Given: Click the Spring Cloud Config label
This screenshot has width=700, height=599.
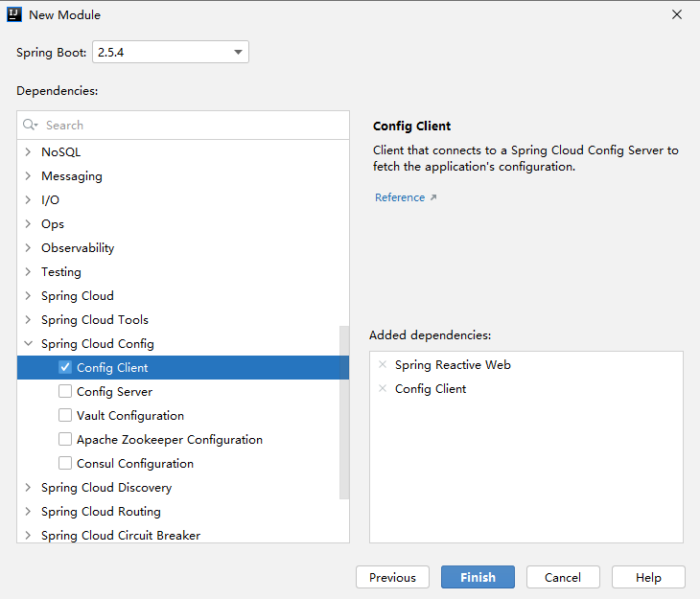Looking at the screenshot, I should click(97, 344).
